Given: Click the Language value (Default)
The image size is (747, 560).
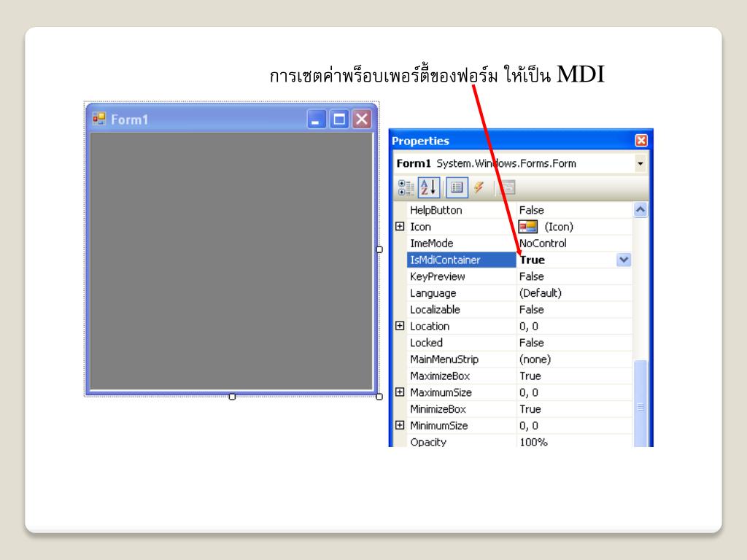Looking at the screenshot, I should (541, 293).
